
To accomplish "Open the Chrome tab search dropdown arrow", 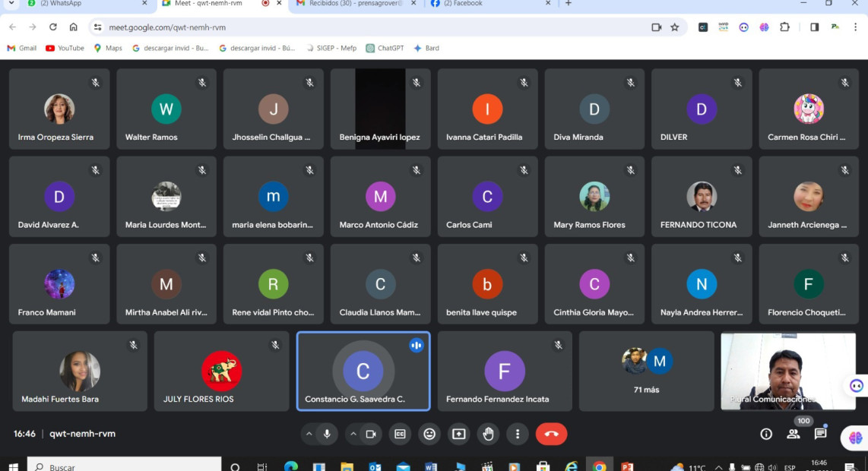I will pos(11,4).
